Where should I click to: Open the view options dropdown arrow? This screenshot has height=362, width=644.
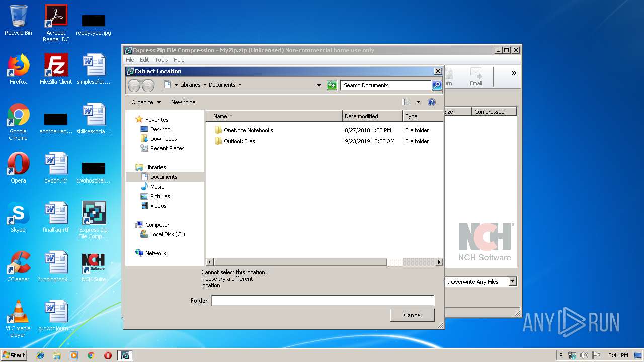click(x=418, y=102)
